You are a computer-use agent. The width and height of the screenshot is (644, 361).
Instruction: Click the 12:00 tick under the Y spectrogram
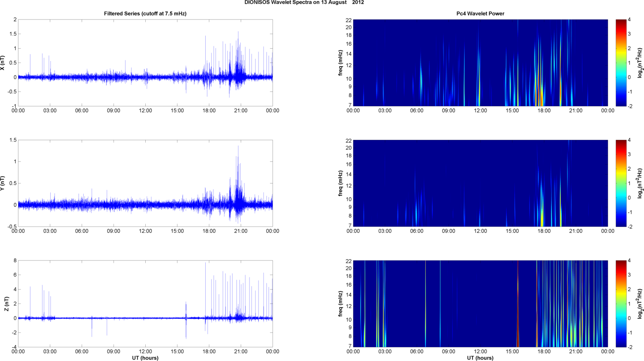(480, 231)
